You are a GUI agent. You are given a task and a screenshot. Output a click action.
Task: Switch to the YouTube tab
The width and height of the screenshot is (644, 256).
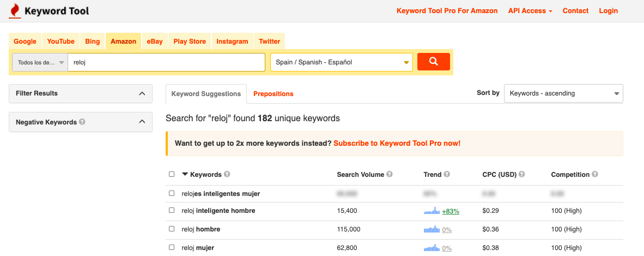point(61,41)
